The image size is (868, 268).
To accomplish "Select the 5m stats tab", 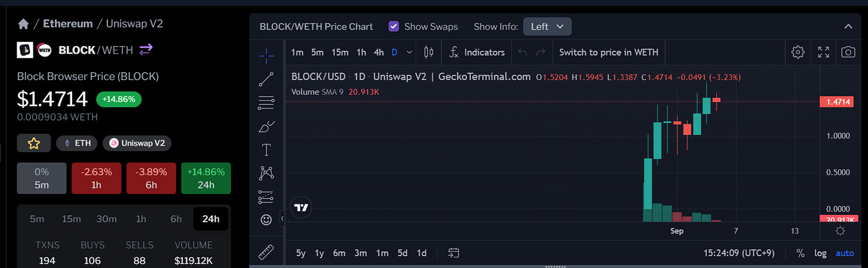I will (37, 219).
